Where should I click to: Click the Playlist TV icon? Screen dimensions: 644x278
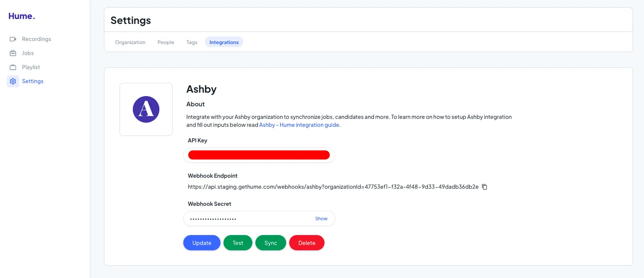(x=13, y=67)
